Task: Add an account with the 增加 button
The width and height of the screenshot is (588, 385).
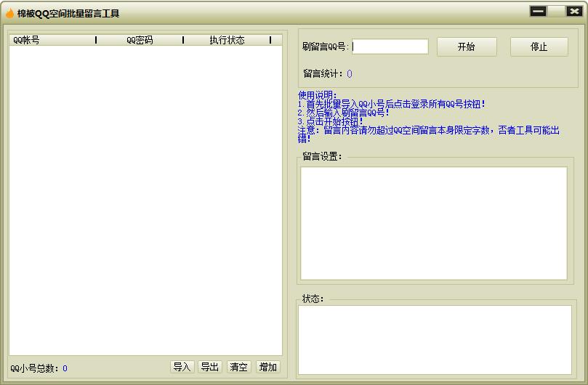Action: pyautogui.click(x=267, y=367)
